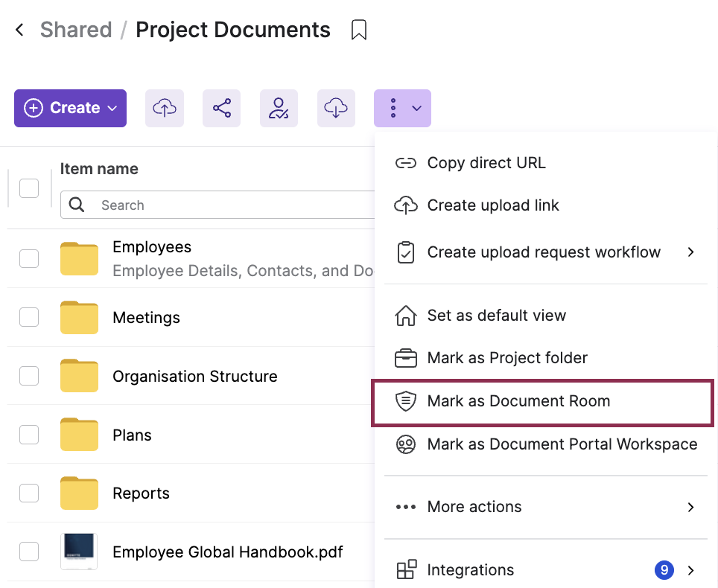Open the Create dropdown chevron
Screen dimensions: 718x588
(113, 108)
